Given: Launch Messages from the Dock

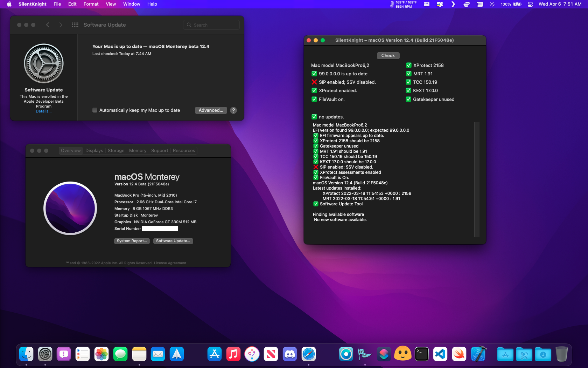Looking at the screenshot, I should [x=120, y=354].
